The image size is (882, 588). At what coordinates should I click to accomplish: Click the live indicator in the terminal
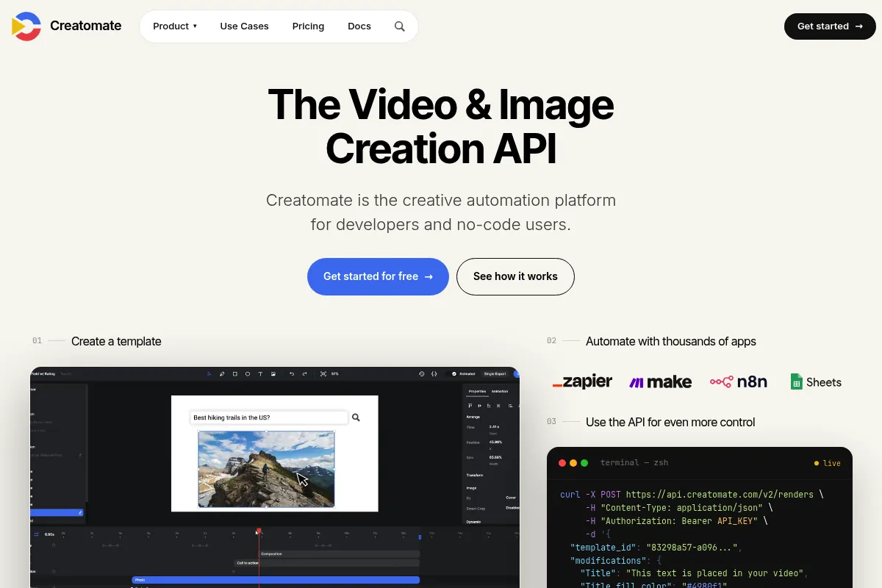click(x=828, y=463)
